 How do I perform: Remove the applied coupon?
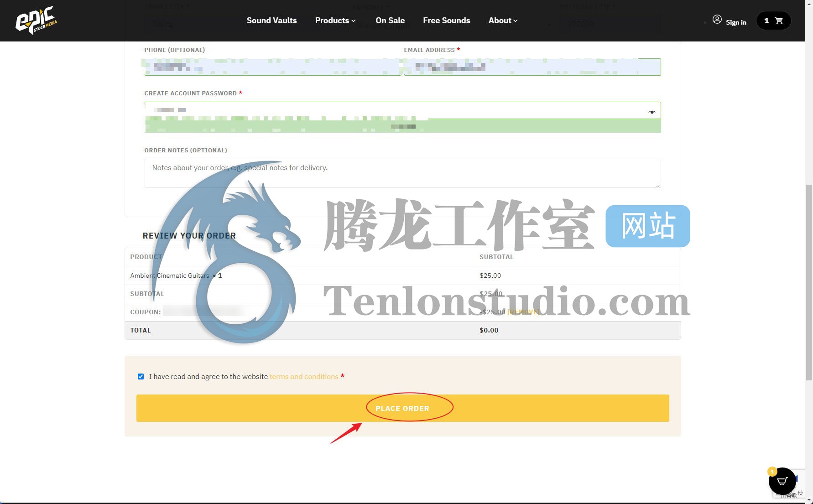(x=523, y=312)
